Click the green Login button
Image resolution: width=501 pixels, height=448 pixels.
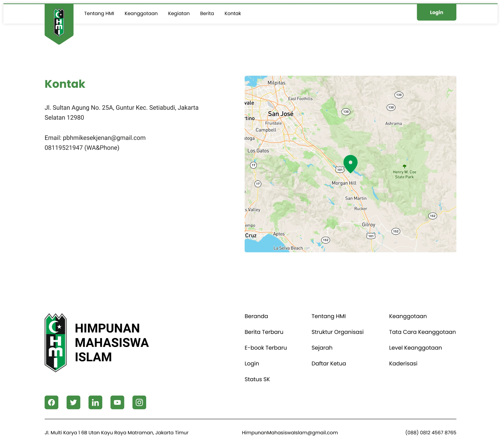pyautogui.click(x=436, y=12)
